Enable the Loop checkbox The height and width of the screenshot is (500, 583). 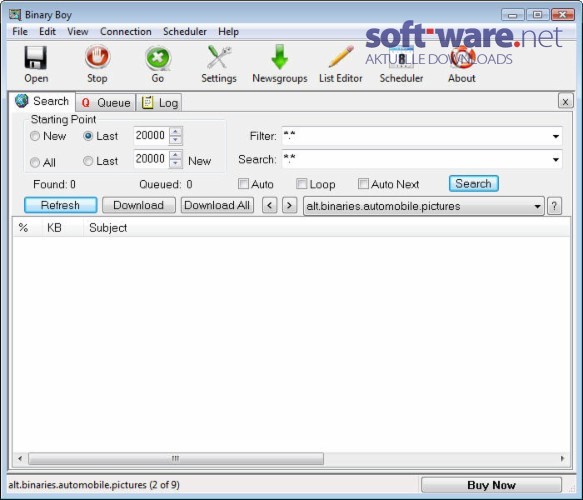point(302,184)
